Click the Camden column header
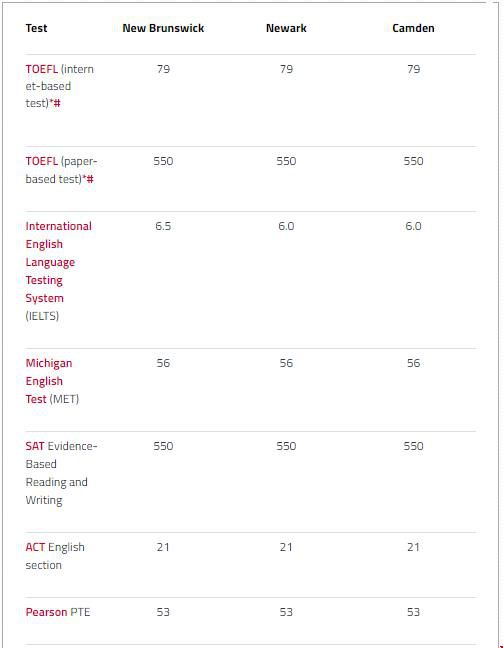The image size is (503, 648). pyautogui.click(x=413, y=28)
